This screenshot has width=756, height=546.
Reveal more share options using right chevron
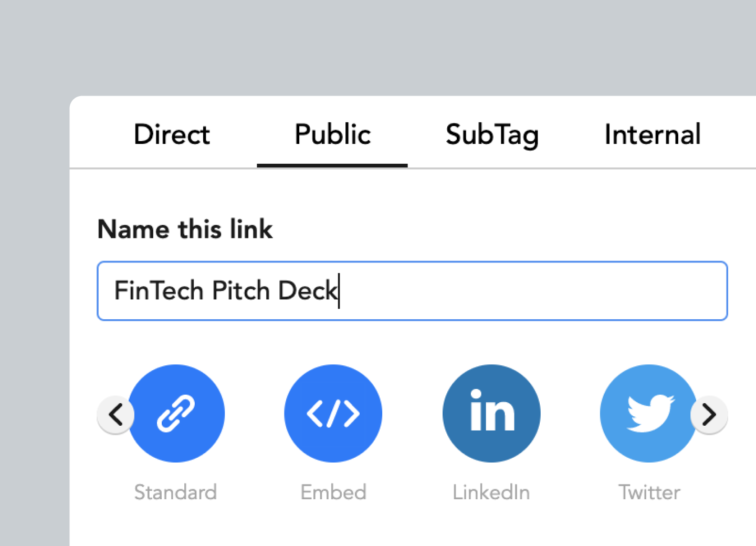[x=709, y=414]
